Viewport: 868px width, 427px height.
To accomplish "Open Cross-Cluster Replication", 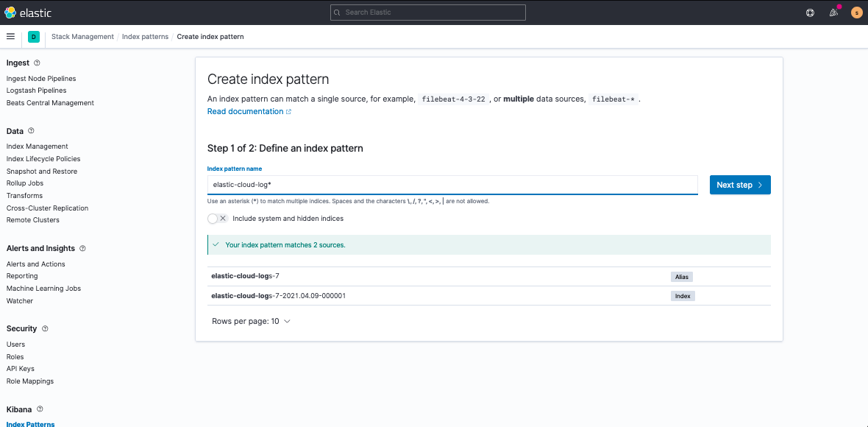I will (x=48, y=208).
